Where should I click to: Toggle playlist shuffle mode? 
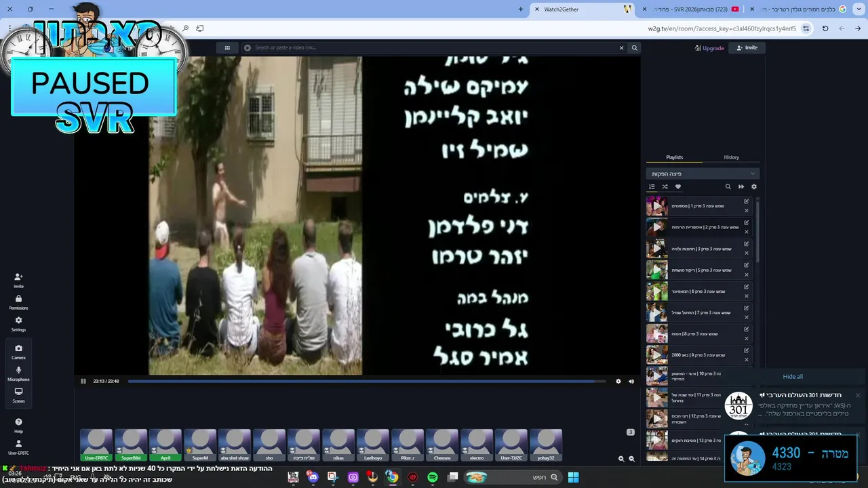tap(665, 187)
